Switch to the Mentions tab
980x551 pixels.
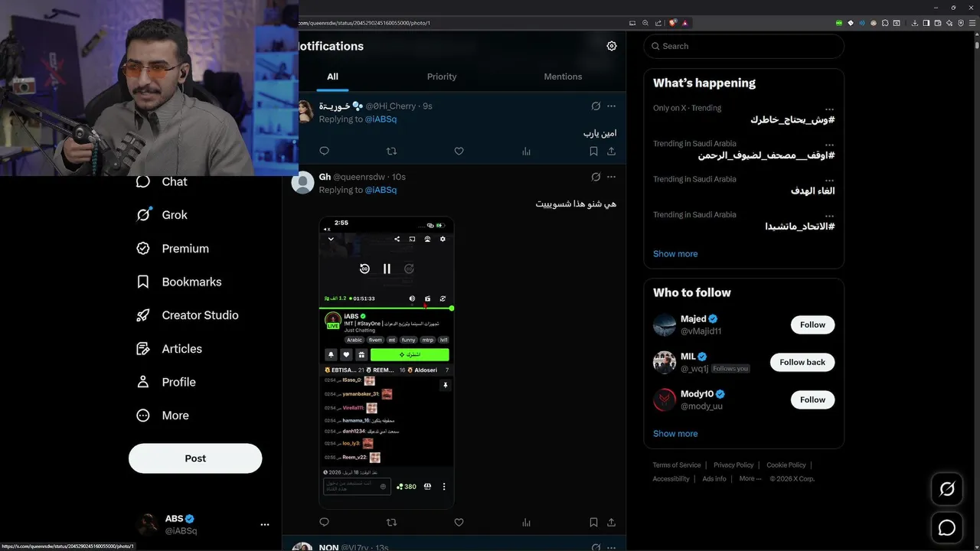point(563,77)
